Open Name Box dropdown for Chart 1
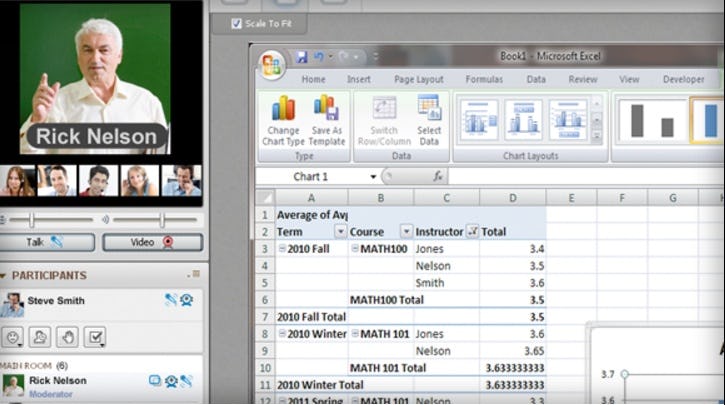 (x=373, y=177)
